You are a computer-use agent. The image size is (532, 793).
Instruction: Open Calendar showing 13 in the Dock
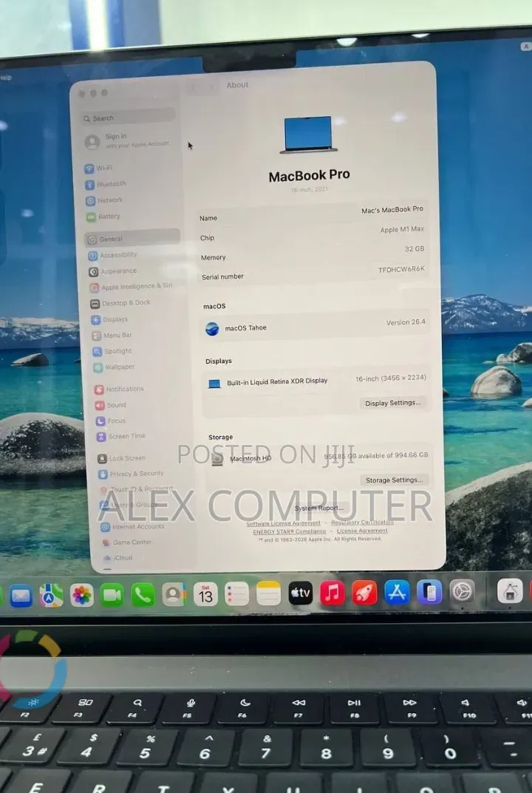[205, 594]
